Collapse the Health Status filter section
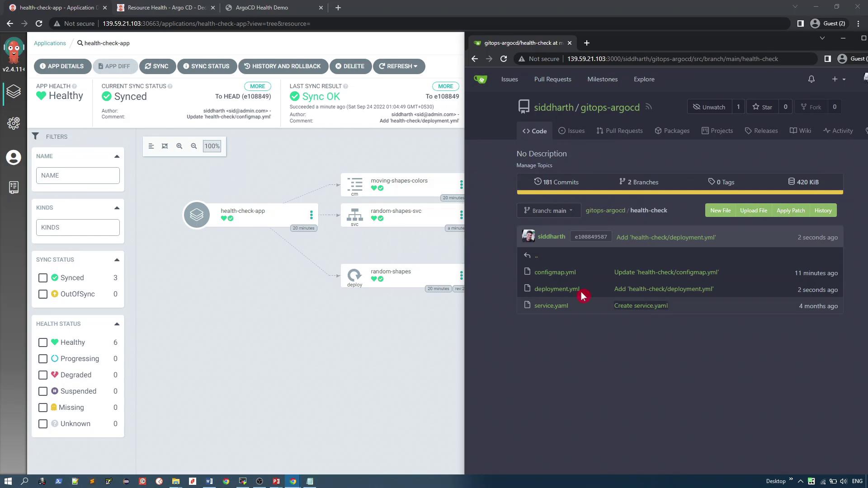The width and height of the screenshot is (868, 488). click(x=117, y=324)
